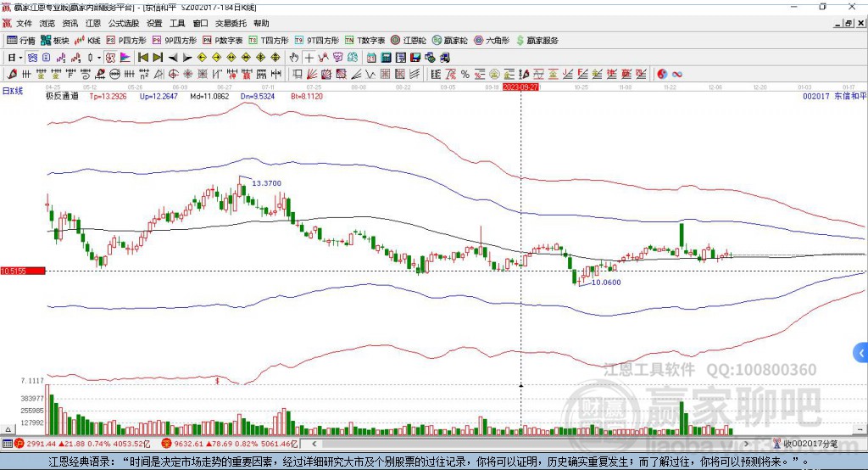The height and width of the screenshot is (470, 868).
Task: Expand the candlestick style dropdown arrow
Action: coord(99,58)
